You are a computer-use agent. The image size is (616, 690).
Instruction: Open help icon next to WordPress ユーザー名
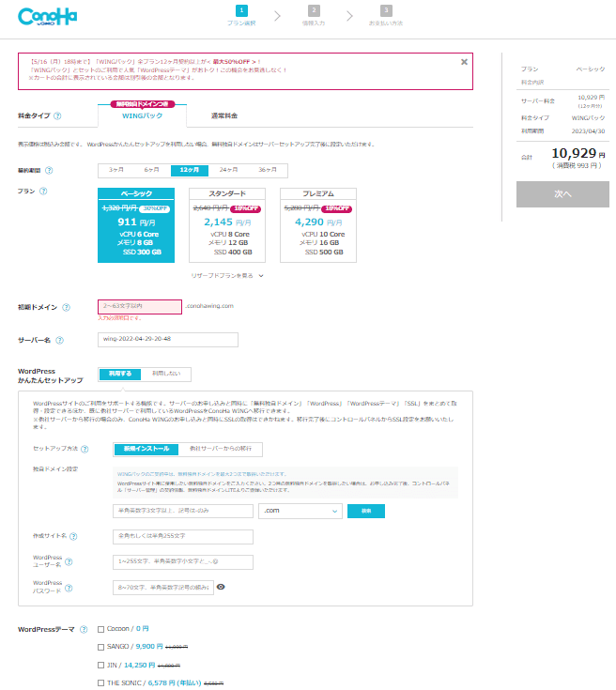tap(69, 561)
